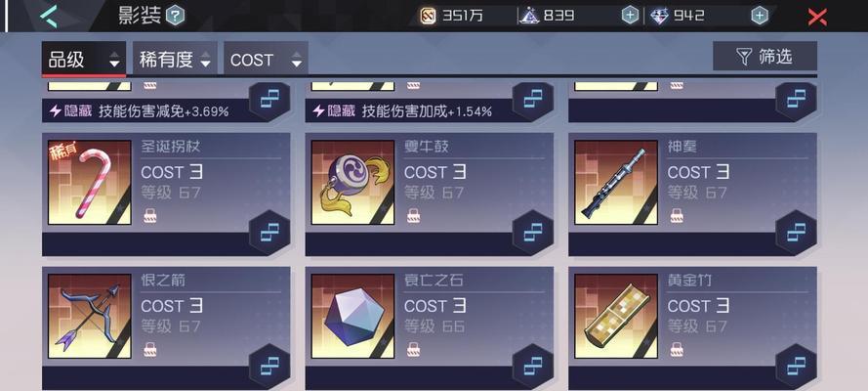The width and height of the screenshot is (868, 391).
Task: Click the swap icon on 雙牛鼓 card
Action: (532, 232)
